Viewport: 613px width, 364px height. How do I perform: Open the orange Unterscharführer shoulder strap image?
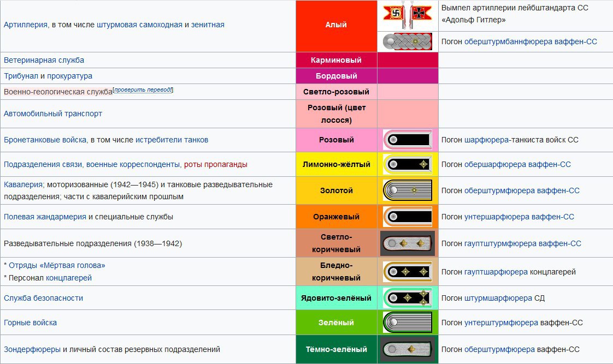pos(408,217)
